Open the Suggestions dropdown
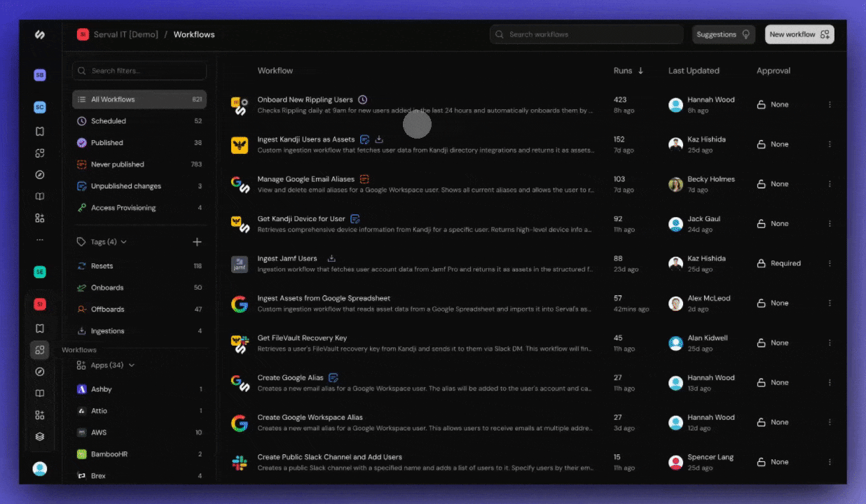 722,34
